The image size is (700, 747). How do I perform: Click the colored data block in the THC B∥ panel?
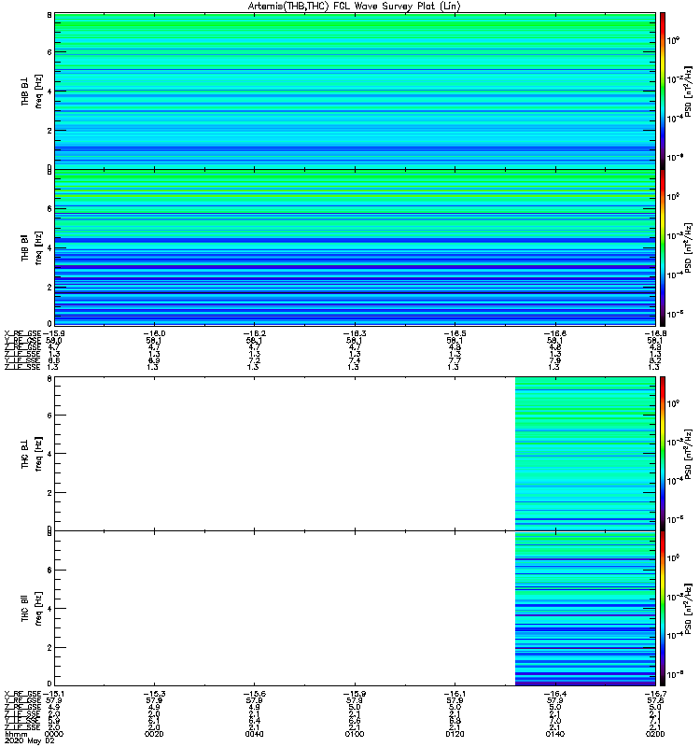coord(585,609)
